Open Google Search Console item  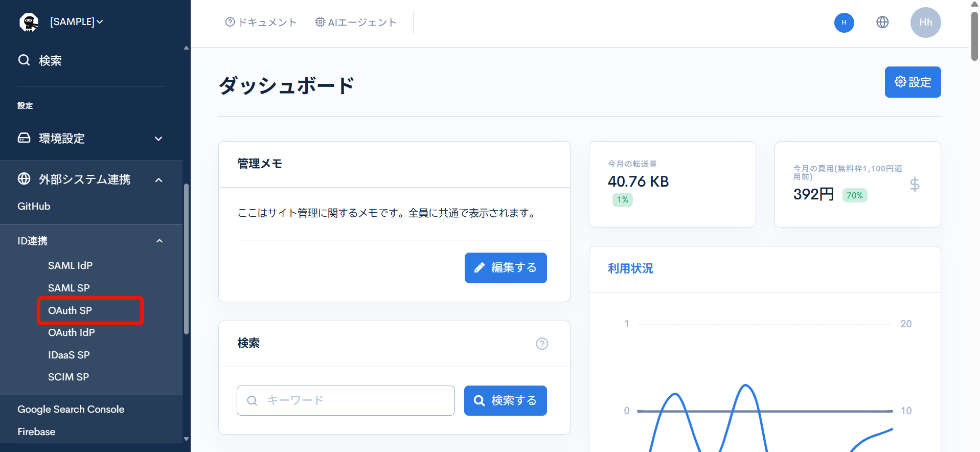pos(71,410)
